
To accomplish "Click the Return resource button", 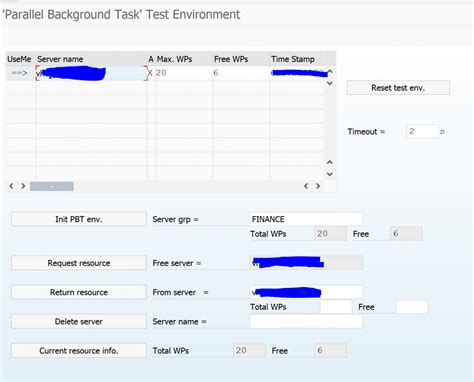I will (79, 292).
